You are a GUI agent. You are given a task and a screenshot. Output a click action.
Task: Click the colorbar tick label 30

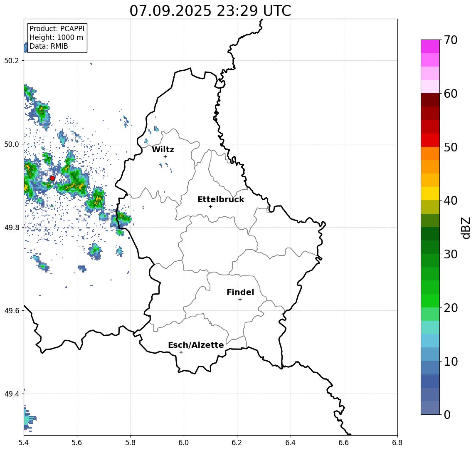[451, 254]
